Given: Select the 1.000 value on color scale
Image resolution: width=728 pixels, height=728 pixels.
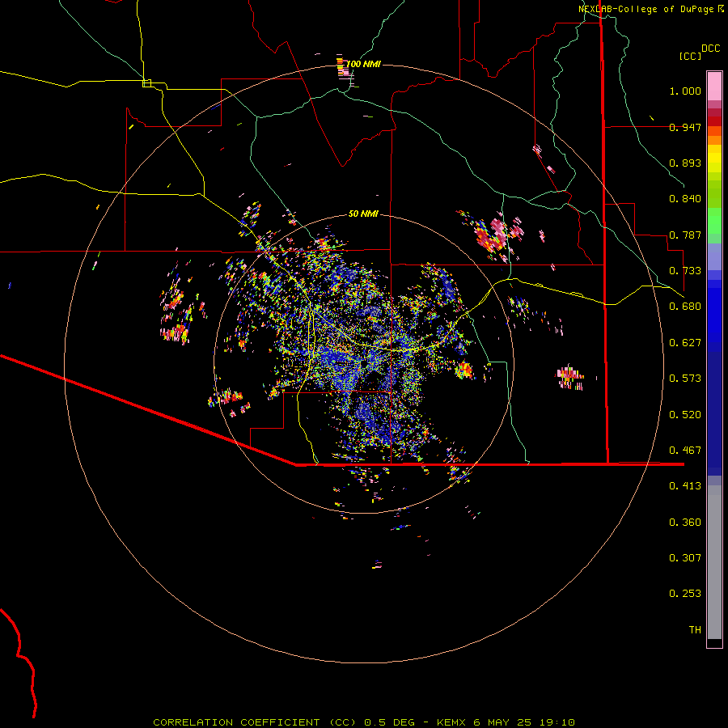Looking at the screenshot, I should [685, 91].
